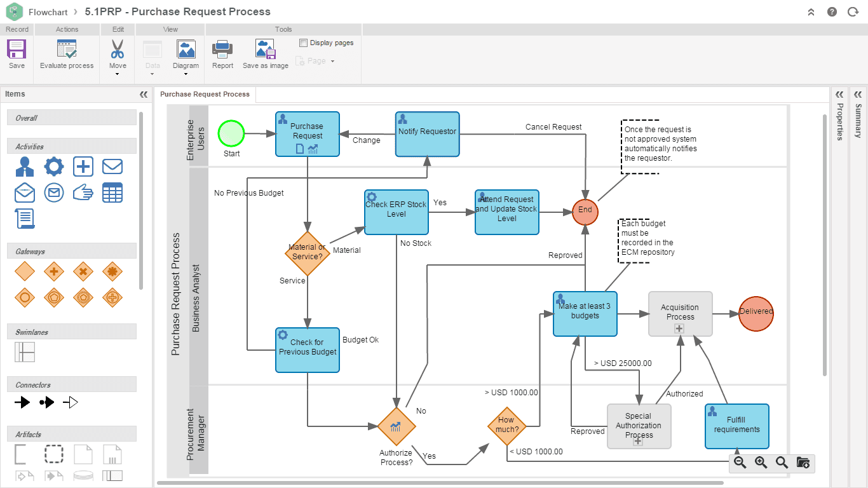Click the Save disk icon
The image size is (868, 488).
pyautogui.click(x=17, y=49)
